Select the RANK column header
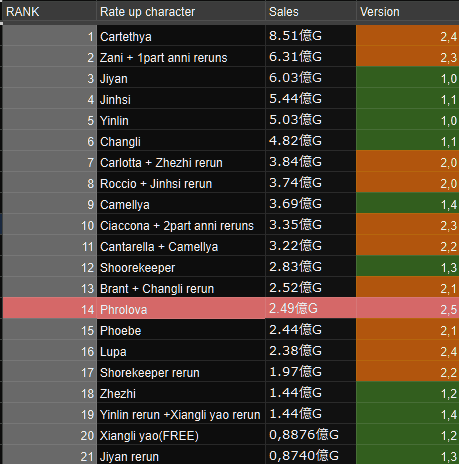This screenshot has width=459, height=464. tap(49, 12)
